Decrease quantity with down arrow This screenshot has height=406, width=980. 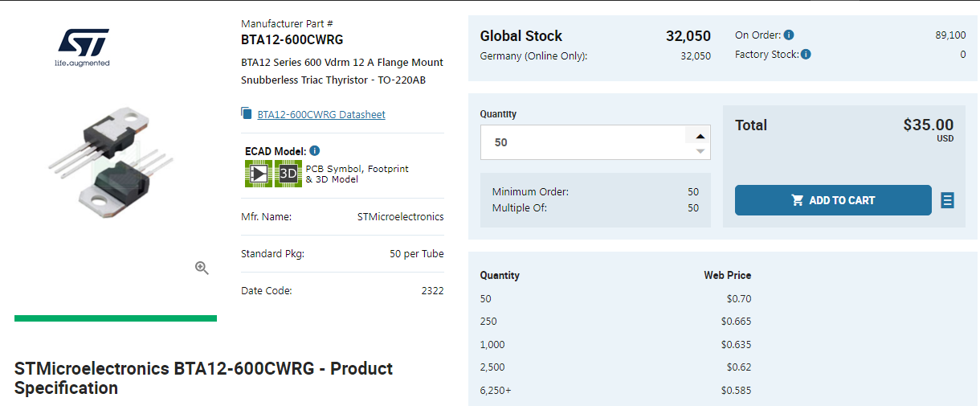(700, 150)
